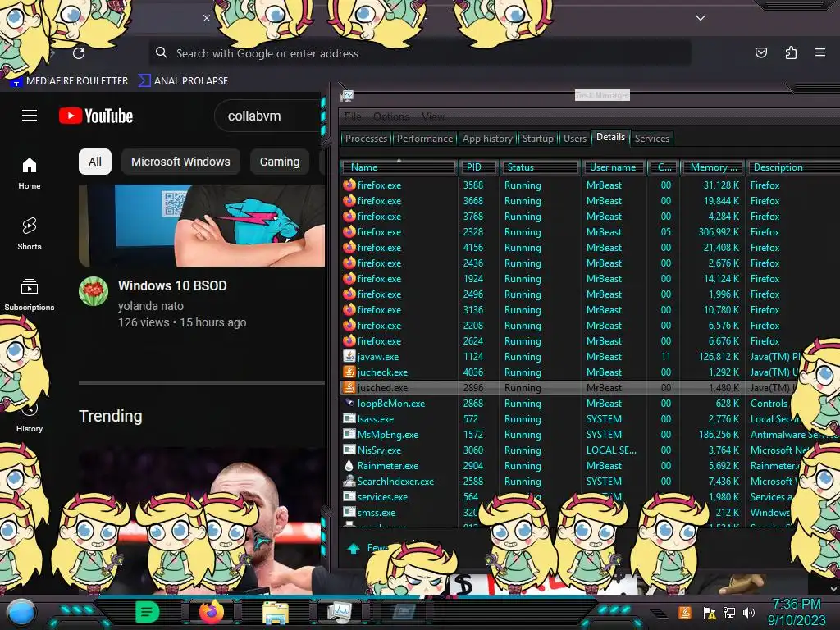This screenshot has width=840, height=630.
Task: Open the green chat app taskbar icon
Action: 148,612
